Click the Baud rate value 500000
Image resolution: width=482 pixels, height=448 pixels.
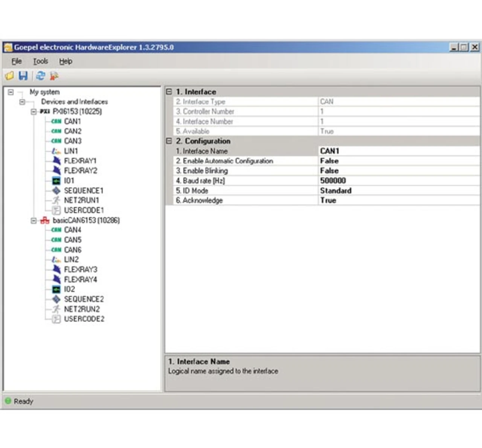pyautogui.click(x=333, y=181)
